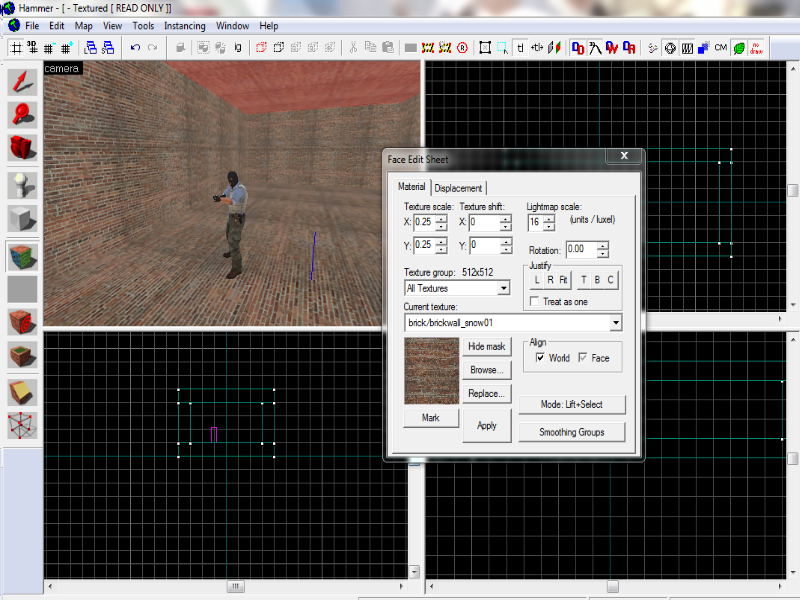Click the load window state icon
Screen dimensions: 800x600
91,48
